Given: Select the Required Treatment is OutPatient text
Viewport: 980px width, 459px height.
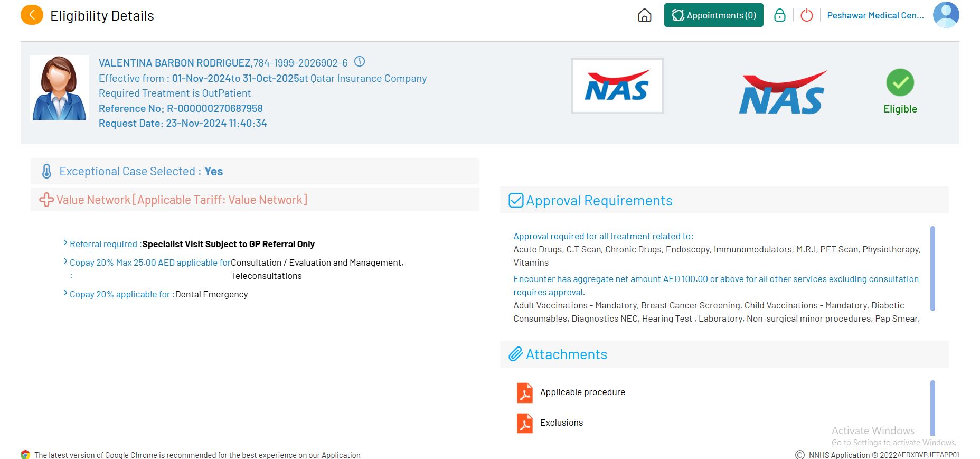Looking at the screenshot, I should pos(175,93).
